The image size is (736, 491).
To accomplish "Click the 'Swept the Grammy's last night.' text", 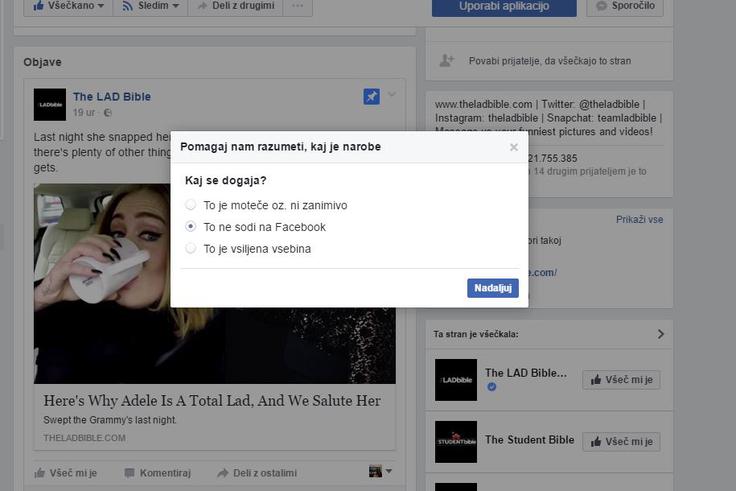I will pos(110,420).
